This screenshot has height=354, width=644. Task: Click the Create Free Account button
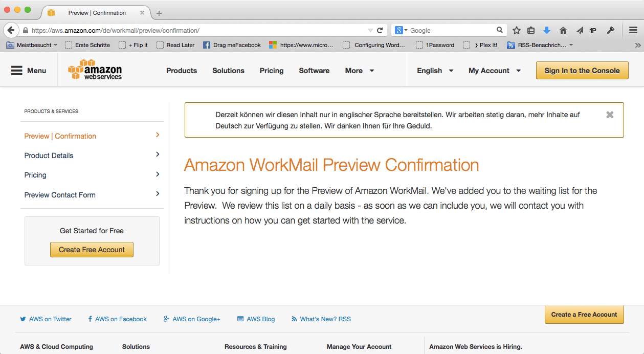click(92, 250)
